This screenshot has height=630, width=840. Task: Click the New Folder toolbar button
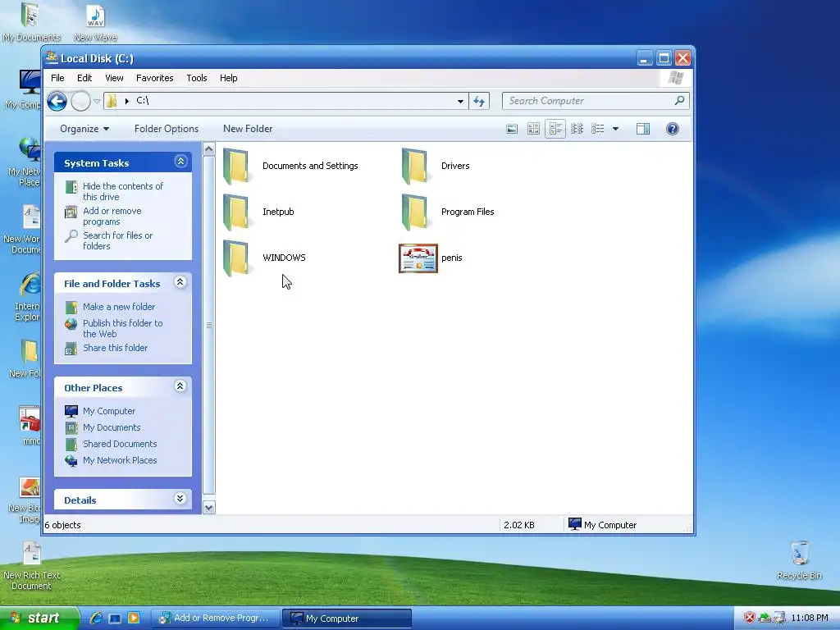tap(248, 129)
